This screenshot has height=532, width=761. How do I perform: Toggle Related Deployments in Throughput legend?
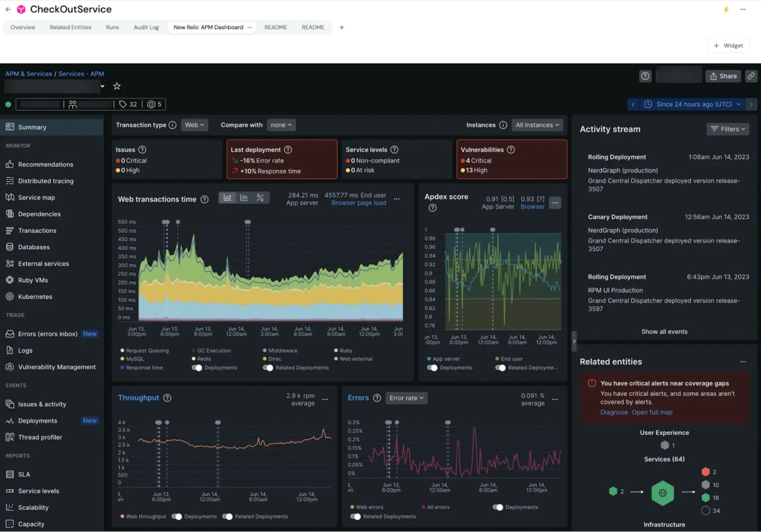[x=227, y=517]
